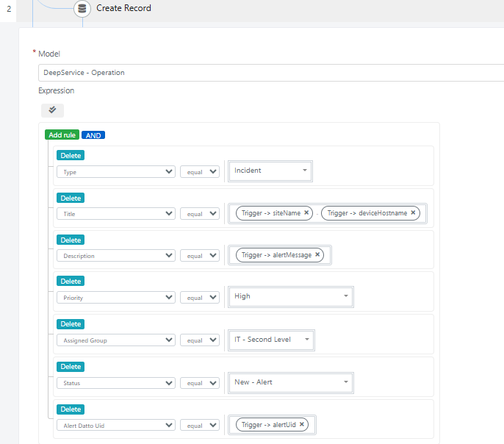Remove the Trigger -> deviceHostname token
The width and height of the screenshot is (504, 444).
(413, 213)
